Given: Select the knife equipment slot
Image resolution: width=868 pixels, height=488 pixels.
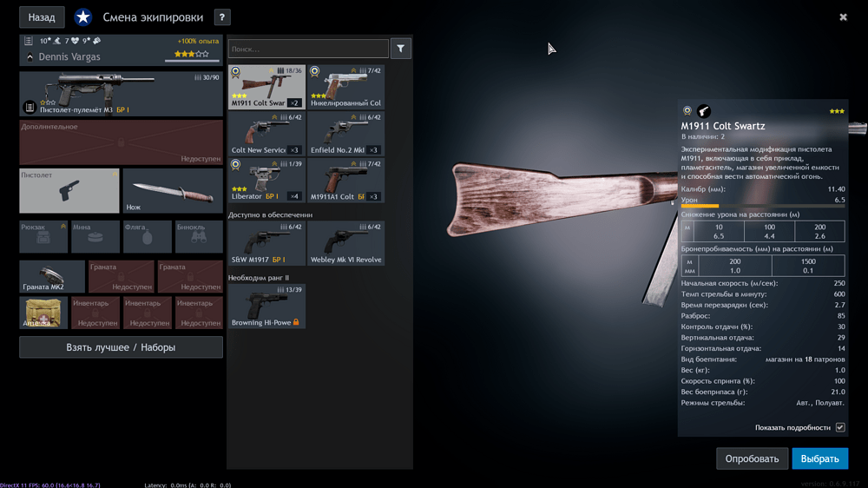Looking at the screenshot, I should tap(173, 191).
